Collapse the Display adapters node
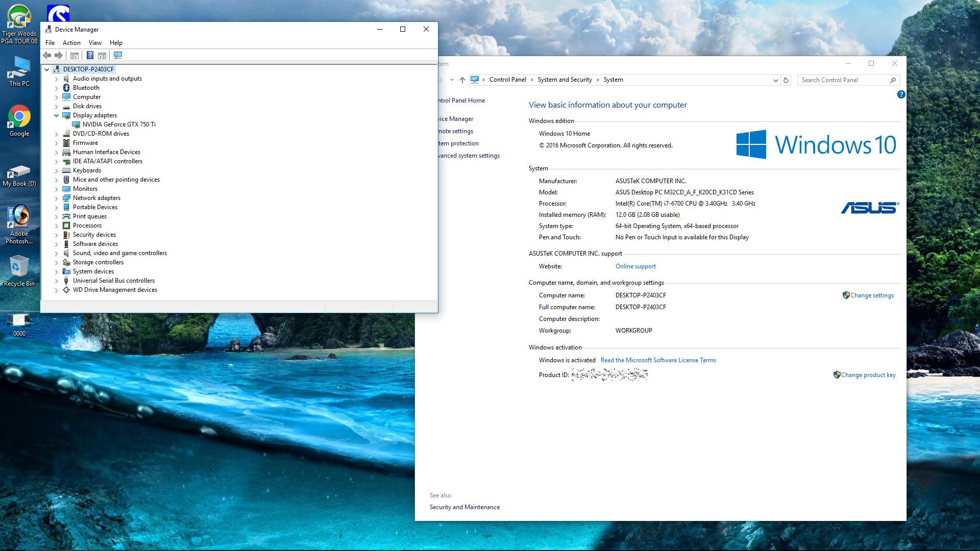The height and width of the screenshot is (551, 980). pos(57,115)
